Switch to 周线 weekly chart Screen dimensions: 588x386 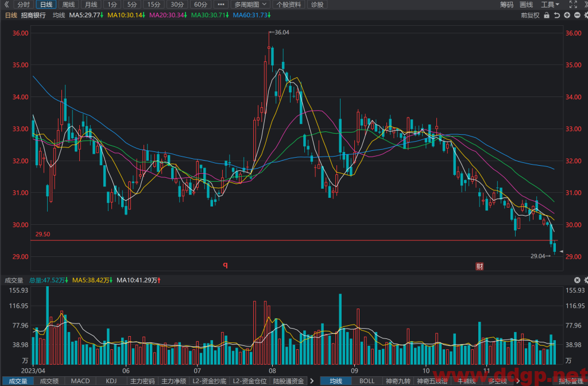point(69,5)
